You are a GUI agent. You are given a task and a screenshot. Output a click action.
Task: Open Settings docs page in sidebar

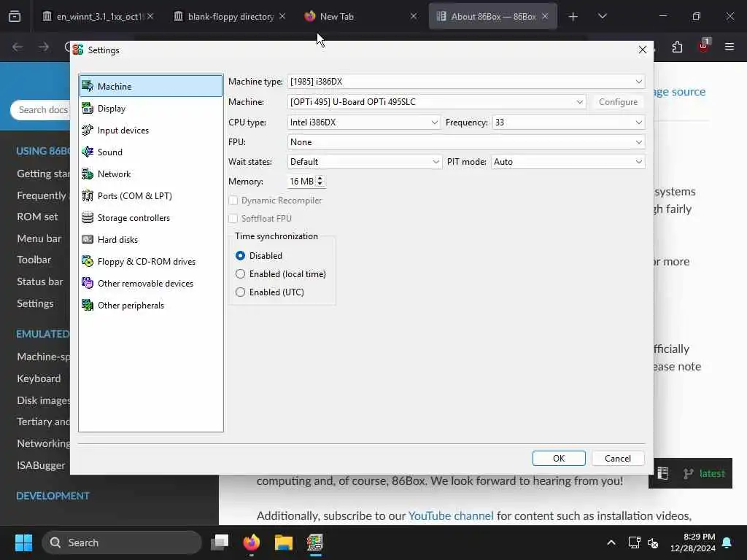[x=35, y=303]
